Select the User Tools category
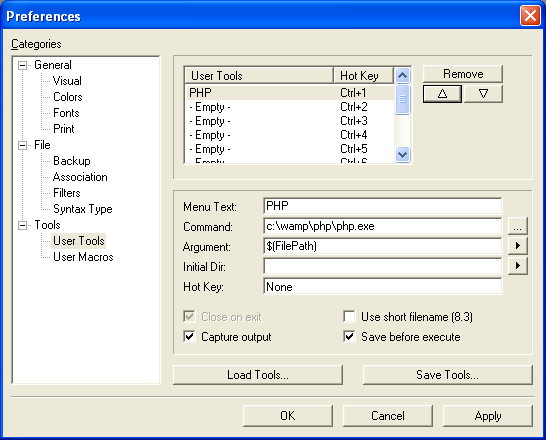Image resolution: width=546 pixels, height=440 pixels. pyautogui.click(x=79, y=241)
